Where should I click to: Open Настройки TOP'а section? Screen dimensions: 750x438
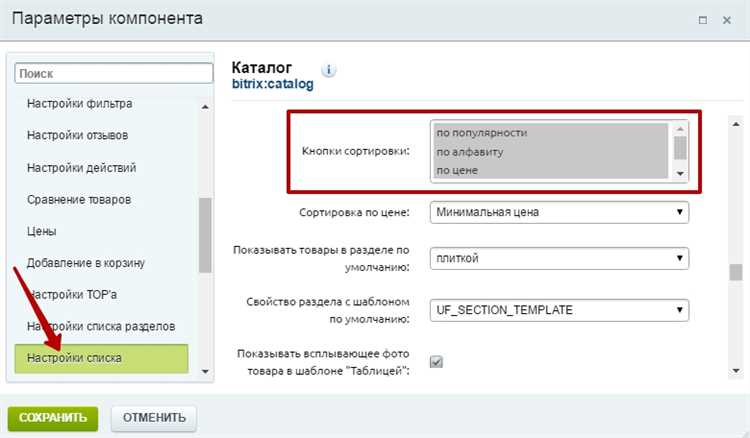72,295
